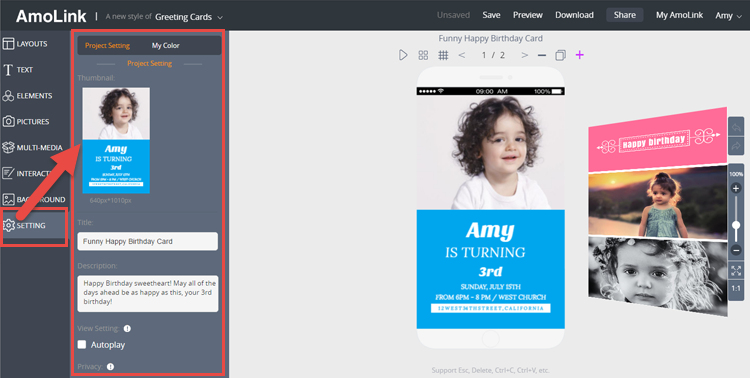Switch to the Project Setting tab
Image resolution: width=750 pixels, height=378 pixels.
point(107,46)
